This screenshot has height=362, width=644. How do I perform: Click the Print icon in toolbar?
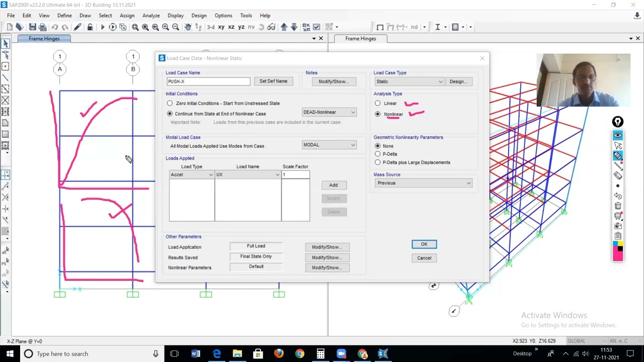coord(43,27)
